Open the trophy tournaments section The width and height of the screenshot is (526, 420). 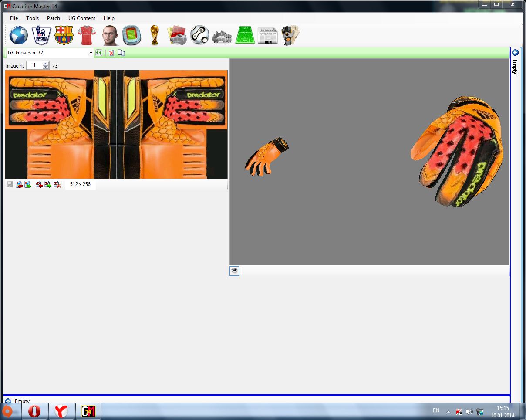click(154, 35)
